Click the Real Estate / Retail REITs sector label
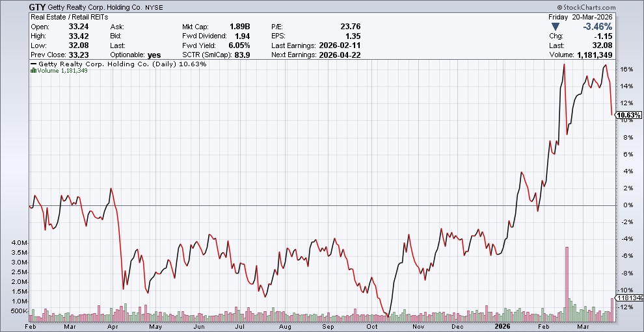Screen dimensions: 644x332 point(70,17)
